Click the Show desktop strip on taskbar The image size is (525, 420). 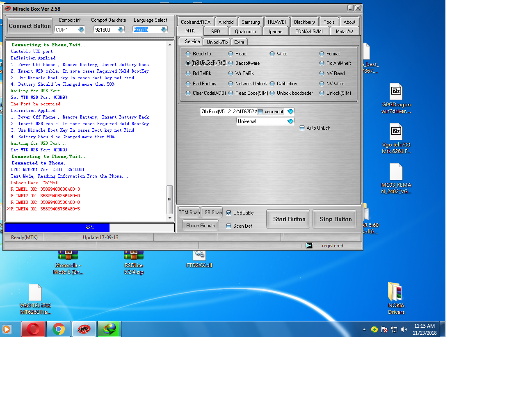(x=443, y=329)
